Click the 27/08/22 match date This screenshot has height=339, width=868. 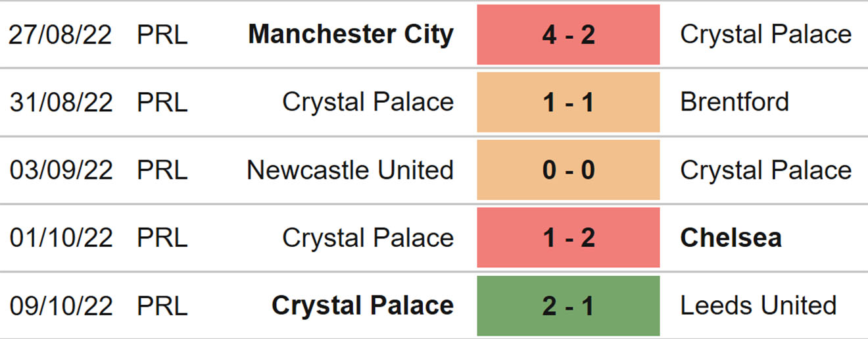point(61,35)
